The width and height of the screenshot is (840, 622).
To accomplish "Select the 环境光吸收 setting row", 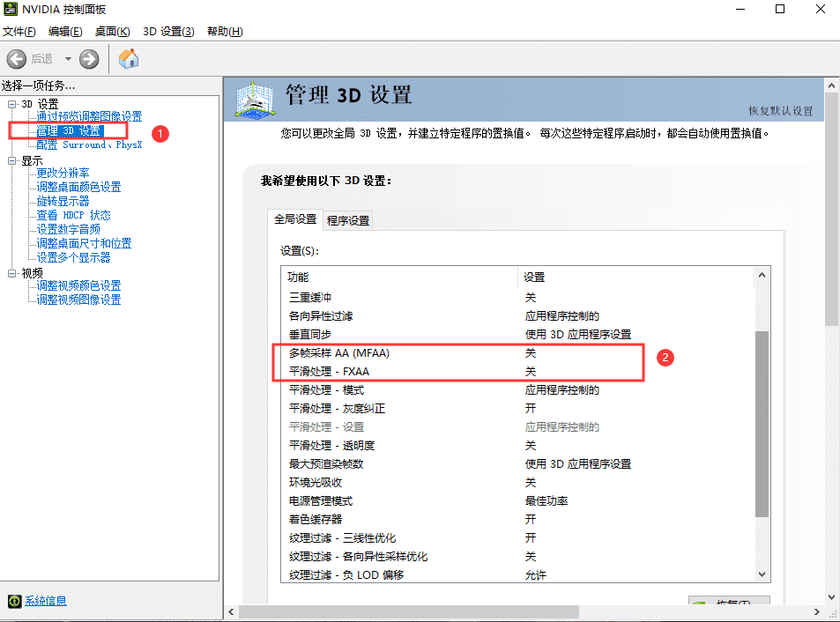I will coord(517,482).
